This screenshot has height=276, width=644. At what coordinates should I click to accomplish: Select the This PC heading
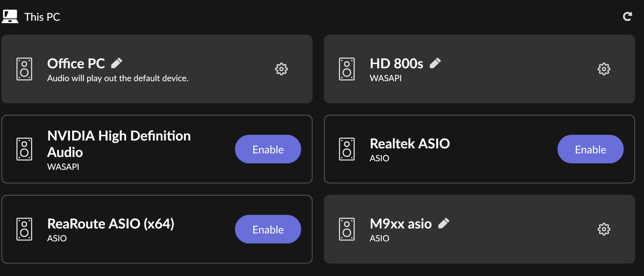coord(42,17)
